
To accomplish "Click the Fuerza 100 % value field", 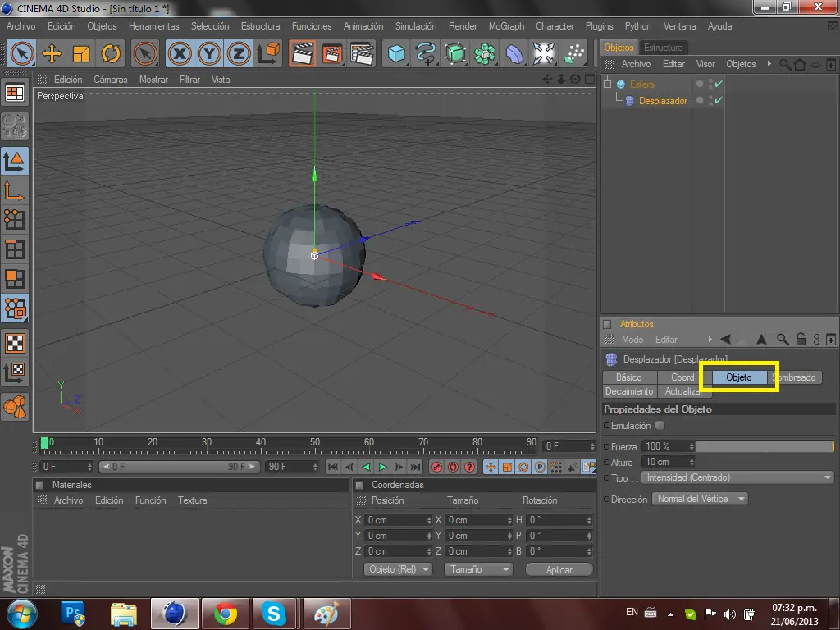I will click(x=669, y=446).
